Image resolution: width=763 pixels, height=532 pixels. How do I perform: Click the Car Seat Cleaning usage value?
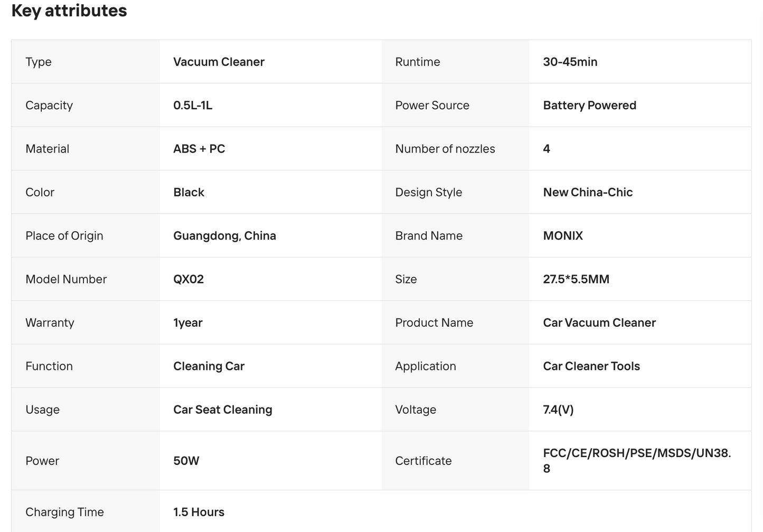223,410
